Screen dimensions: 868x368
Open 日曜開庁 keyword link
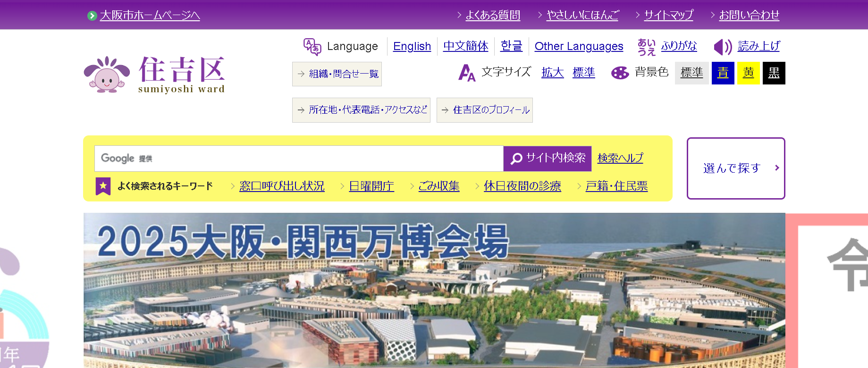coord(371,186)
